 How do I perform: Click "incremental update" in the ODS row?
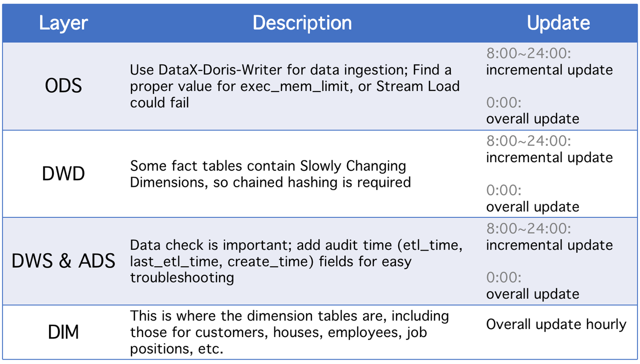549,70
